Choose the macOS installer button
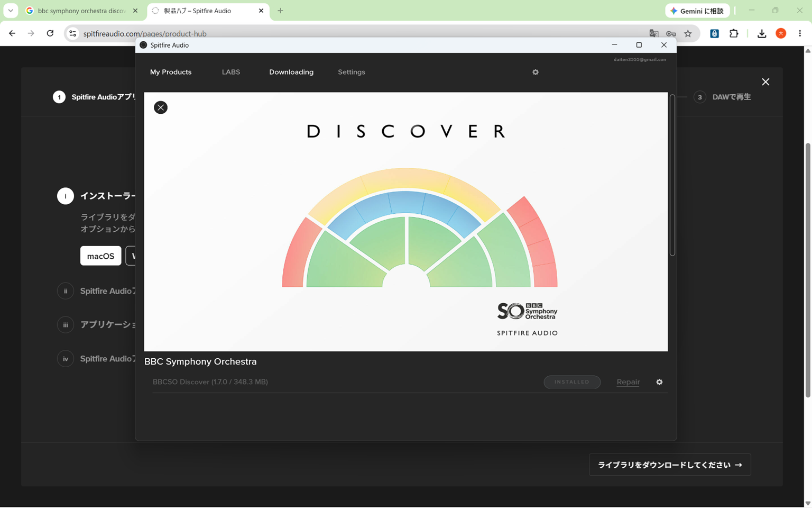Image resolution: width=812 pixels, height=508 pixels. [x=100, y=256]
